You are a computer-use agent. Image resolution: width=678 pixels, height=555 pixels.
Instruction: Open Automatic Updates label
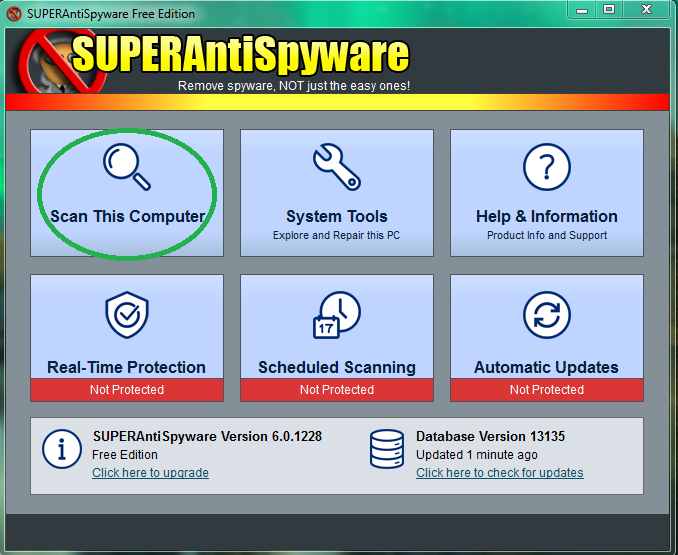click(x=547, y=367)
